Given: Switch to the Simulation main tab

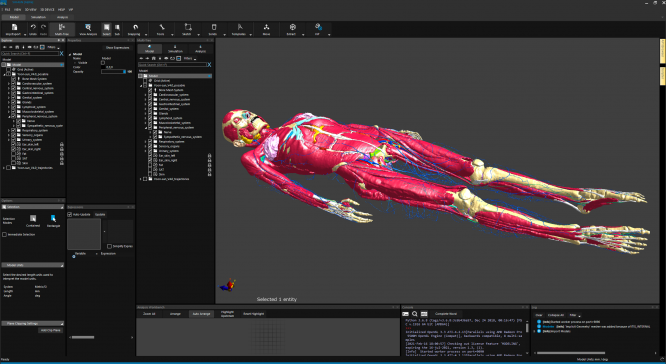Looking at the screenshot, I should pos(38,17).
